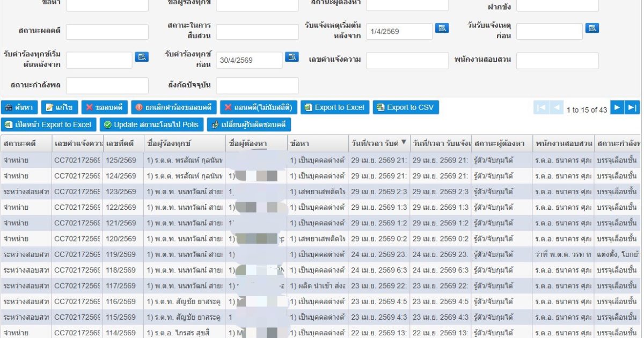Image resolution: width=644 pixels, height=338 pixels.
Task: Go to previous page of results
Action: pyautogui.click(x=557, y=107)
